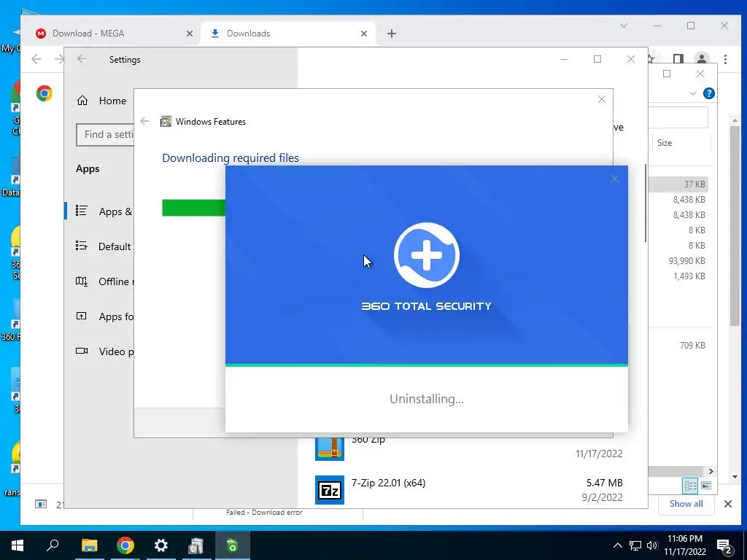The image size is (747, 560).
Task: Open Video playback in Settings sidebar
Action: coord(104,351)
